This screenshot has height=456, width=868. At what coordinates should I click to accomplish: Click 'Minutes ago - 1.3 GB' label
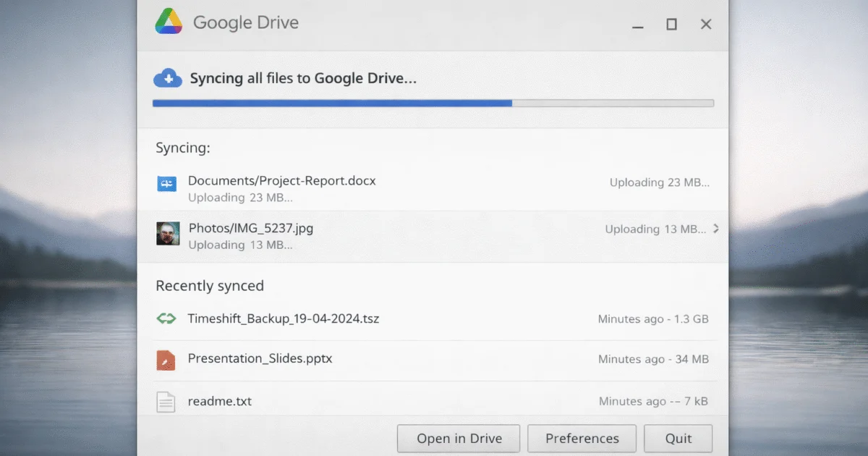point(653,319)
